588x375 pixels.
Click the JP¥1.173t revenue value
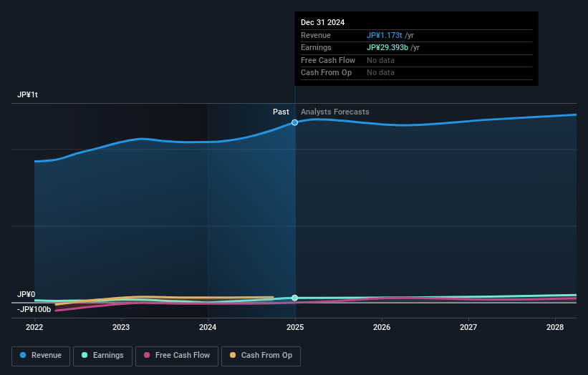tap(385, 35)
